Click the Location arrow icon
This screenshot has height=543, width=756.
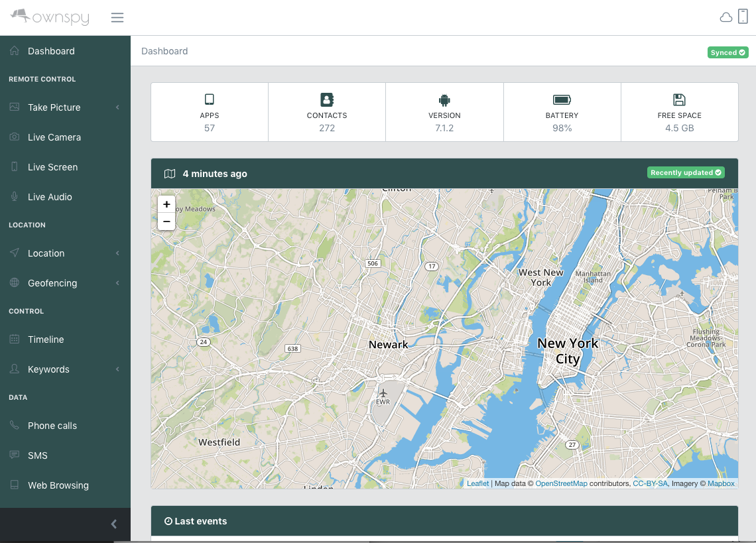tap(15, 253)
